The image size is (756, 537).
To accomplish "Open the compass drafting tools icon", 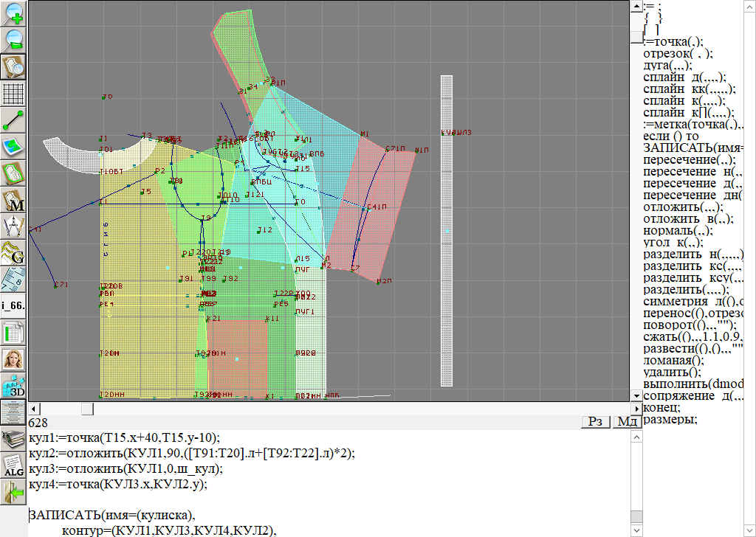I will (13, 226).
